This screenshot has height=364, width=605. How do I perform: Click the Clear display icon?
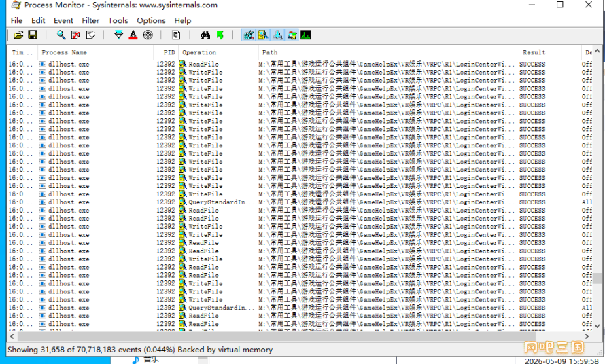(90, 35)
